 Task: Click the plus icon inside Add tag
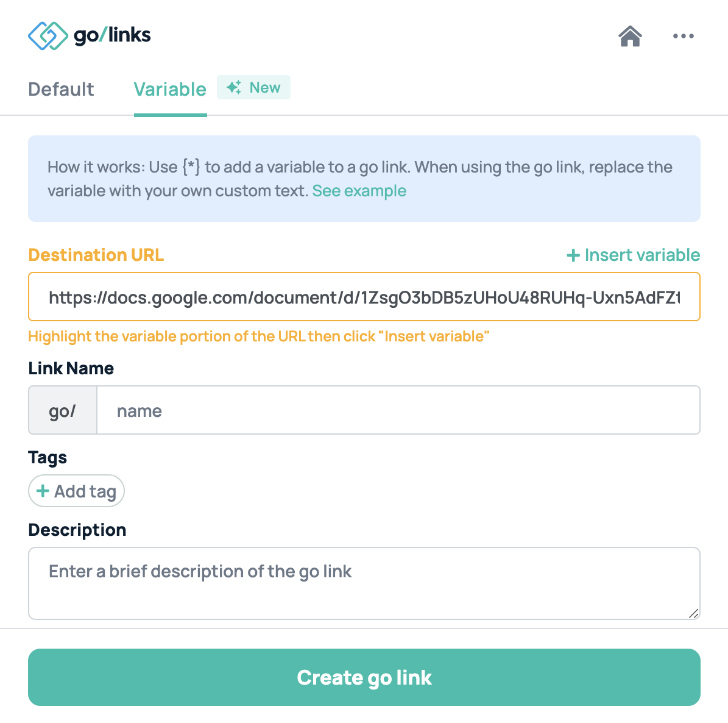(43, 491)
